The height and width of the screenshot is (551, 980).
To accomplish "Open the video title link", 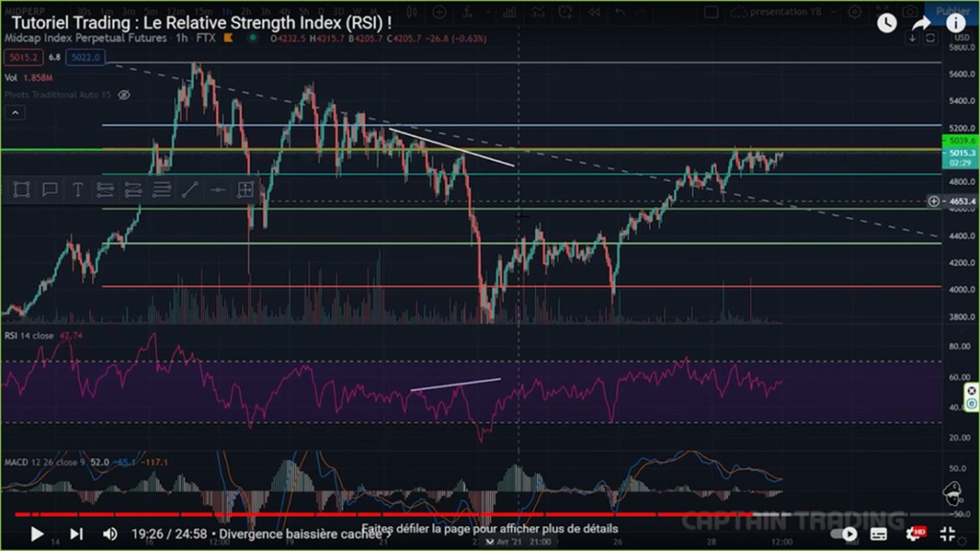I will click(x=201, y=23).
